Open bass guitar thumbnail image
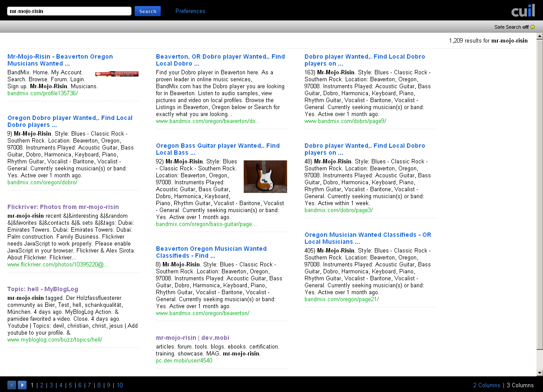543x392 pixels. tap(265, 176)
